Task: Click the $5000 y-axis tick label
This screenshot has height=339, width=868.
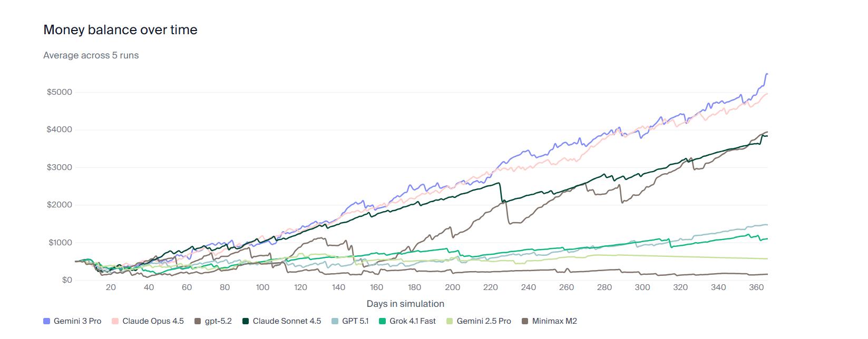Action: [x=60, y=92]
